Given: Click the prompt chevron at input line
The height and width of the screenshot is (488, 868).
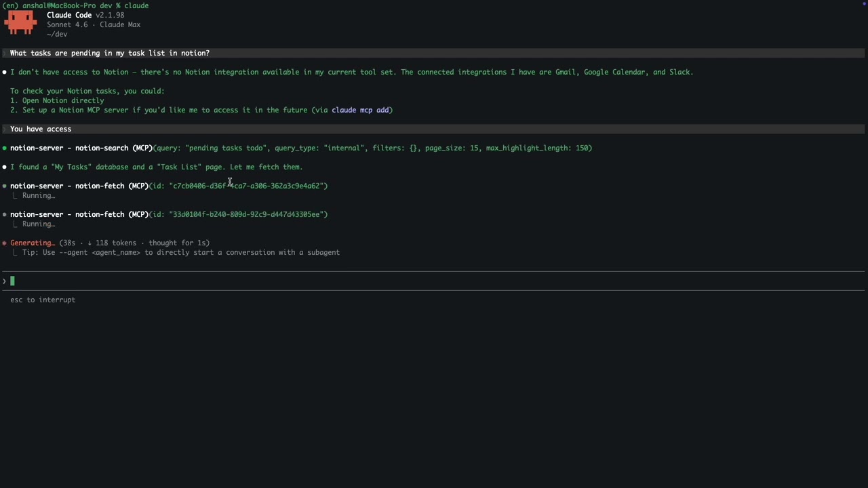Looking at the screenshot, I should [x=4, y=281].
